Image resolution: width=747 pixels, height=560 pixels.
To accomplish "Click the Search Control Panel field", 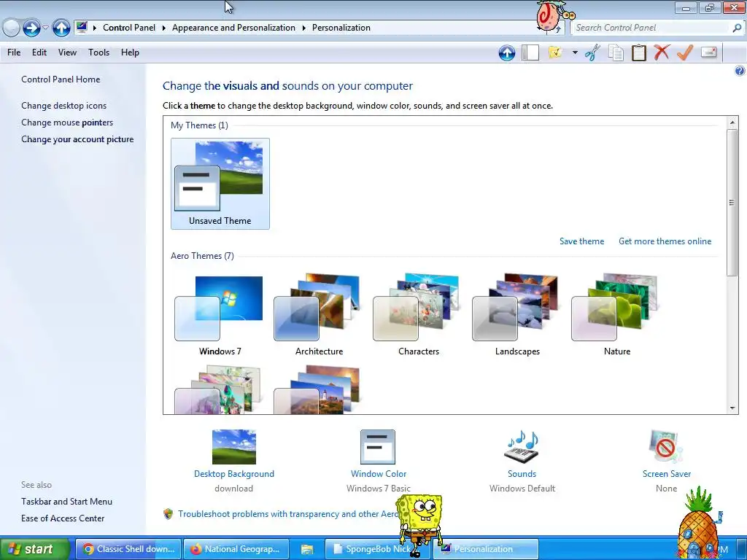I will pos(651,28).
